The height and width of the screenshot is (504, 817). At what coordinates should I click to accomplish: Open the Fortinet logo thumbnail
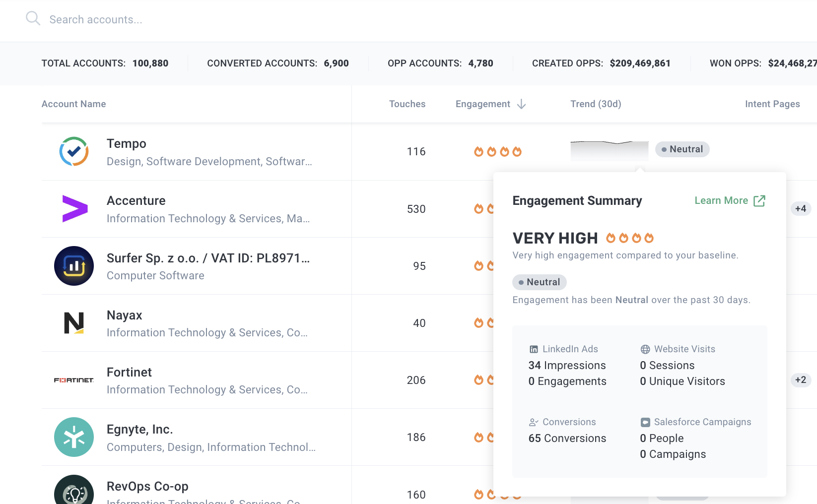[x=74, y=380]
